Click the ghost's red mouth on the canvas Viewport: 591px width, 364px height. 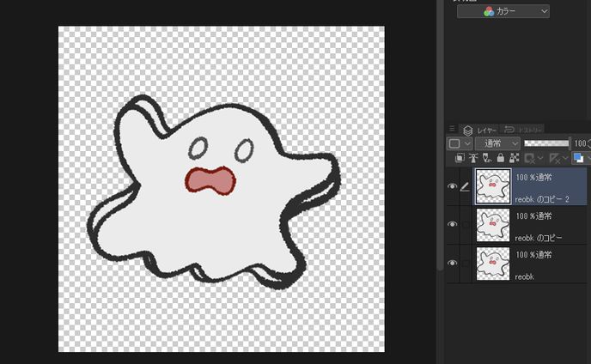click(x=210, y=181)
